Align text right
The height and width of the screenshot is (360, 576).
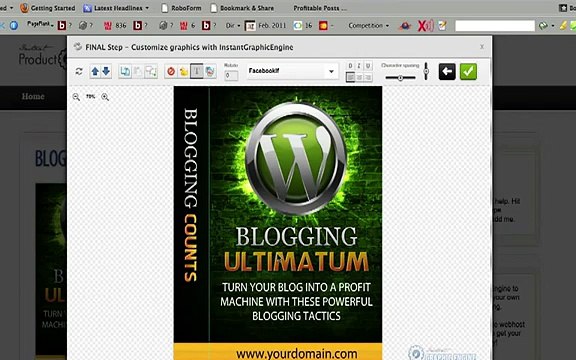368,77
